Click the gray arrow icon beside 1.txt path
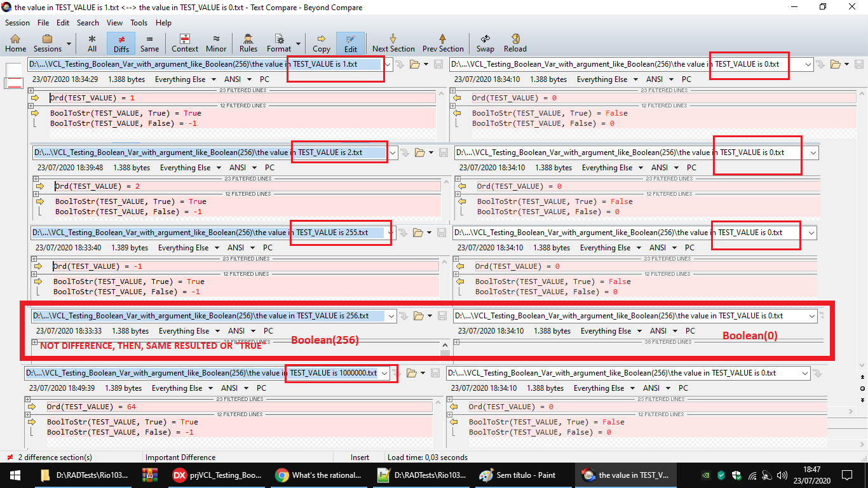The height and width of the screenshot is (488, 868). pos(400,64)
